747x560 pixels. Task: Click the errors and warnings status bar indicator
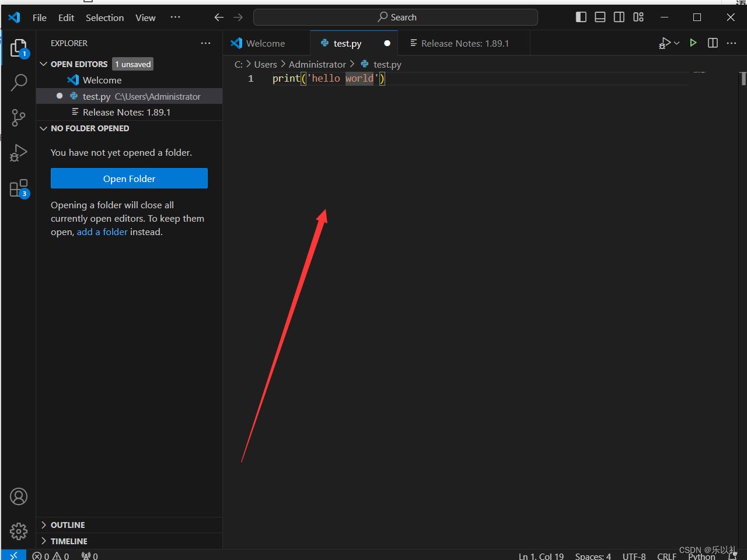[50, 555]
